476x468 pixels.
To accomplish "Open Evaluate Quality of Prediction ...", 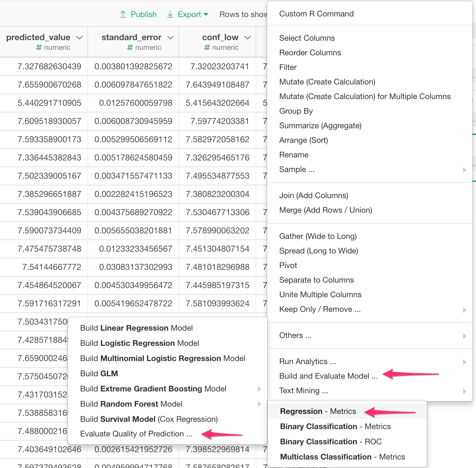I will click(x=136, y=434).
